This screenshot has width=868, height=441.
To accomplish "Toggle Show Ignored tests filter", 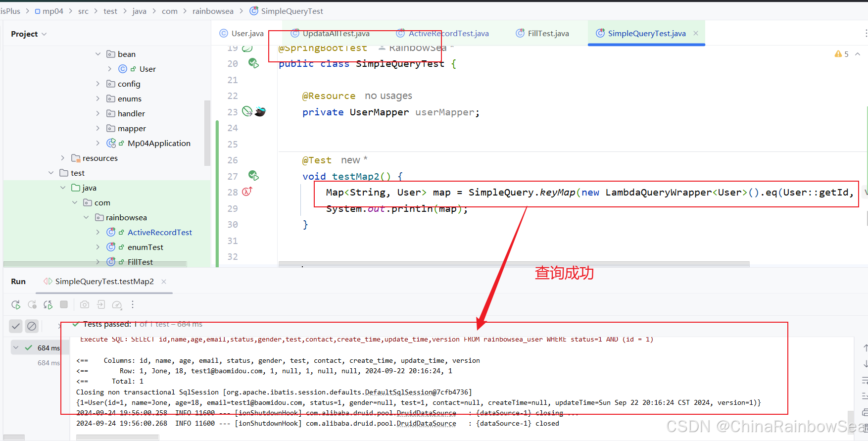I will click(x=32, y=326).
